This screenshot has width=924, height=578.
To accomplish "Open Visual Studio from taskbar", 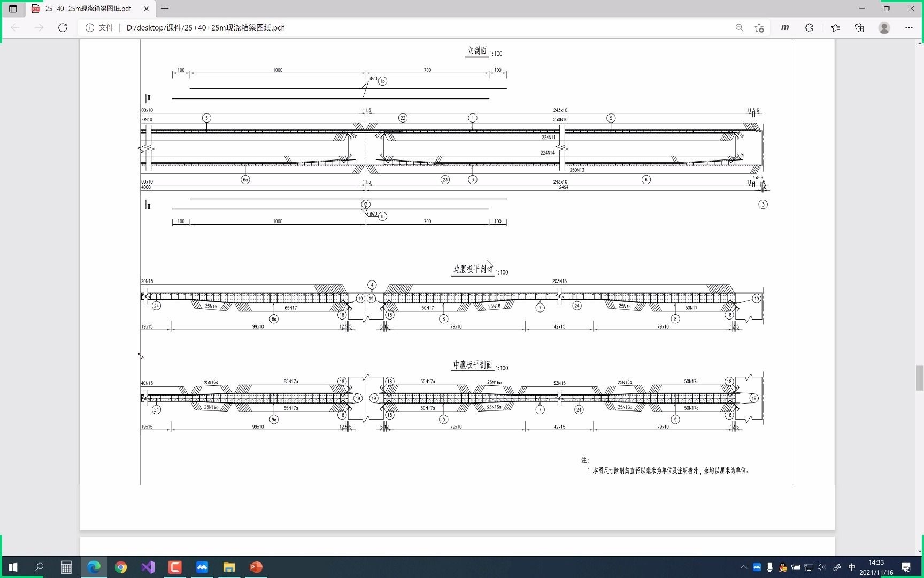I will [x=148, y=567].
